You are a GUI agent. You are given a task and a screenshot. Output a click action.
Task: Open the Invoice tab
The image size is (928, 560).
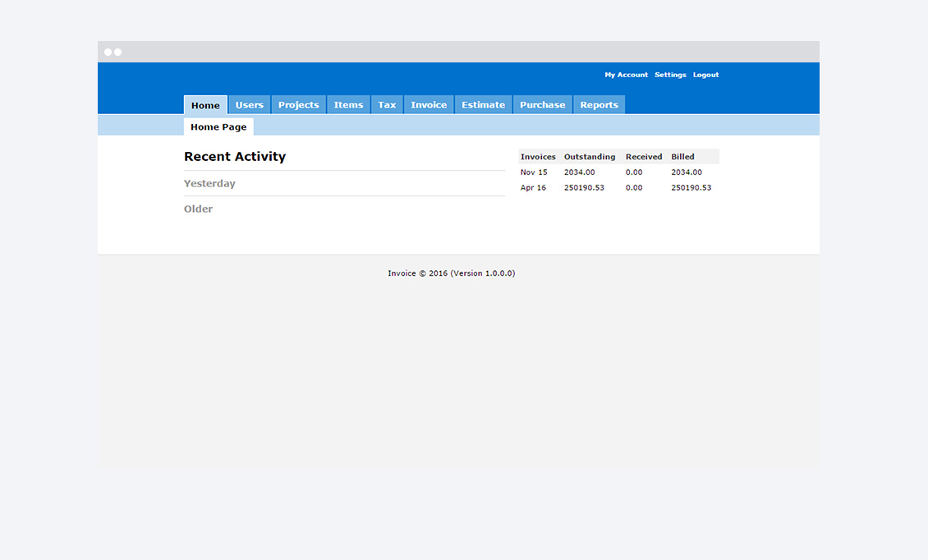(x=429, y=105)
